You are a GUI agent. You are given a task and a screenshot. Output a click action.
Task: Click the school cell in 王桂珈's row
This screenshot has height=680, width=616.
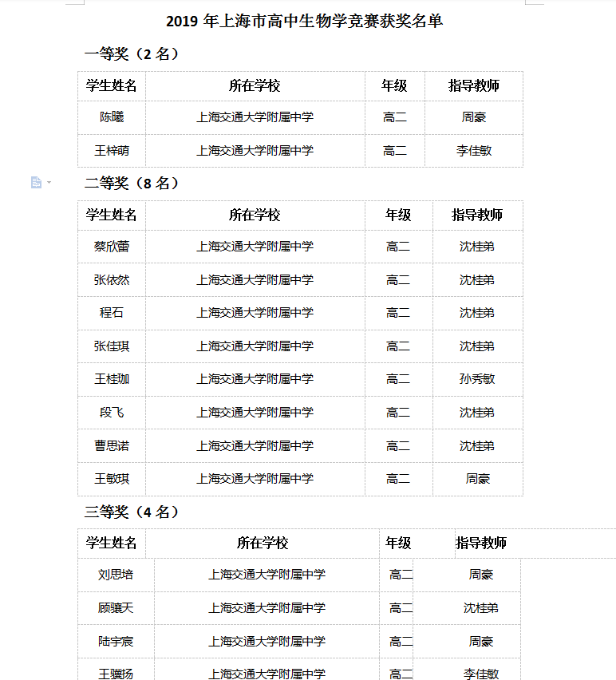click(x=255, y=379)
